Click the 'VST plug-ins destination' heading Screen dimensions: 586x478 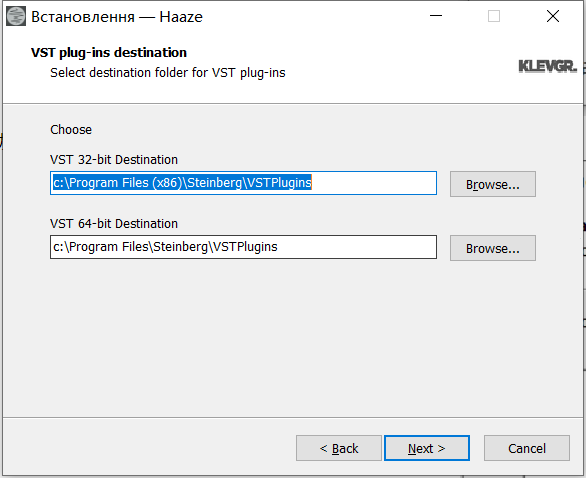[x=109, y=53]
